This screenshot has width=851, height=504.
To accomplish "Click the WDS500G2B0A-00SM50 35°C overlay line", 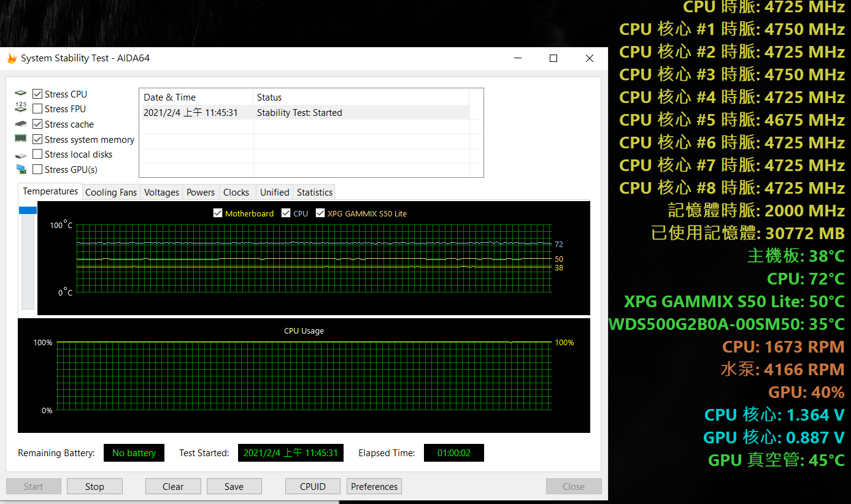I will click(726, 324).
